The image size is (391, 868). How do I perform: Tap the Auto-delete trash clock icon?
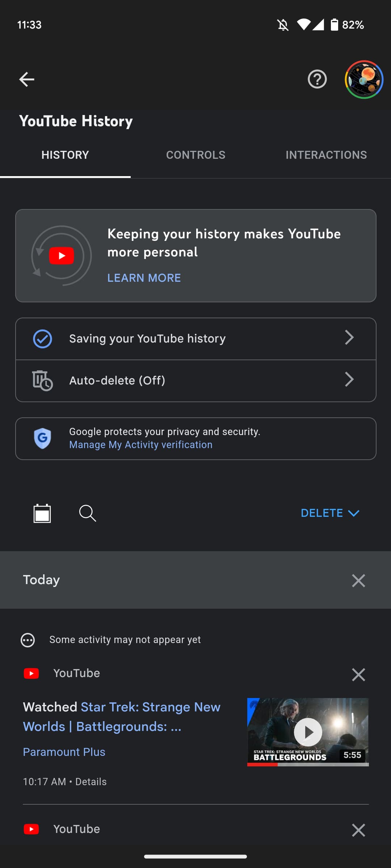(42, 380)
